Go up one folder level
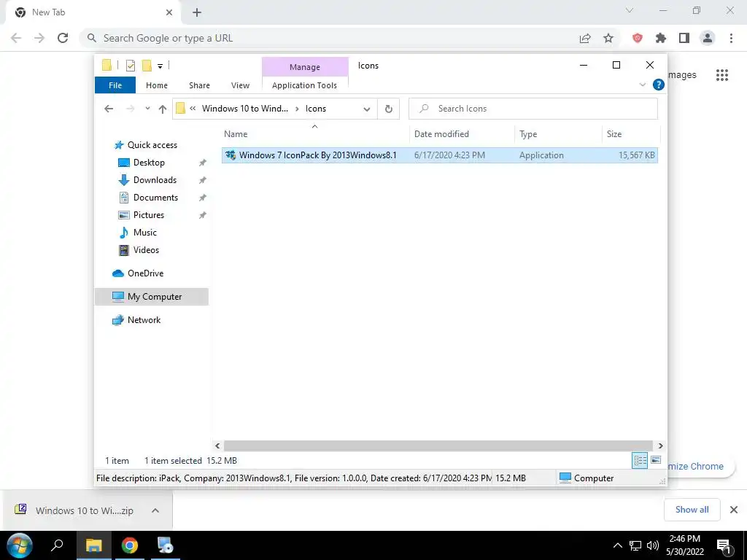Viewport: 747px width, 560px height. click(163, 109)
